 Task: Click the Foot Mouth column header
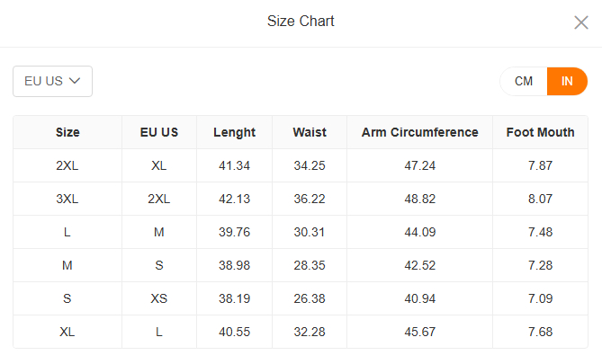540,132
